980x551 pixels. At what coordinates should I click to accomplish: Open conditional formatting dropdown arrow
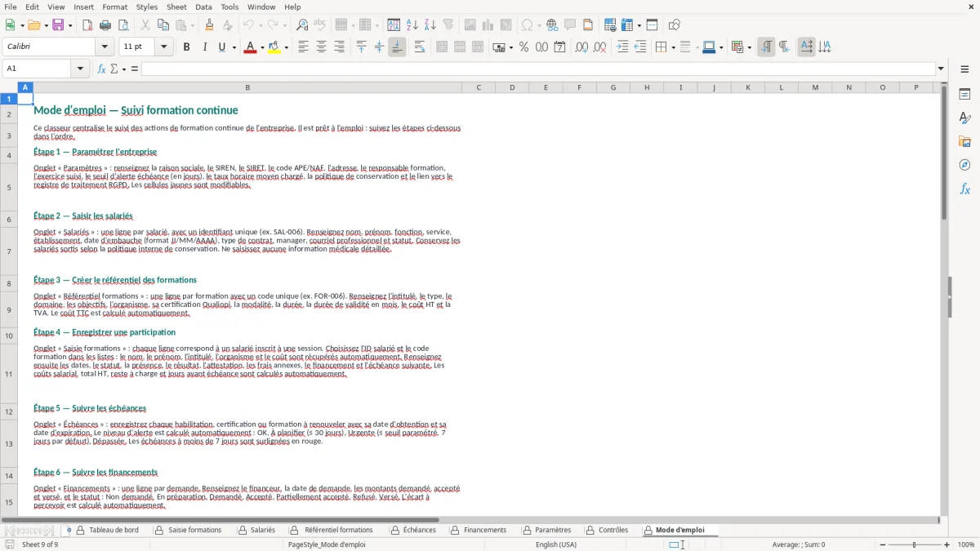pyautogui.click(x=749, y=47)
